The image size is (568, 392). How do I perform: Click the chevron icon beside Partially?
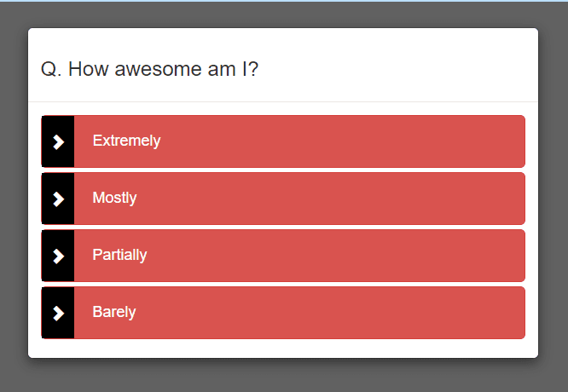tap(58, 256)
